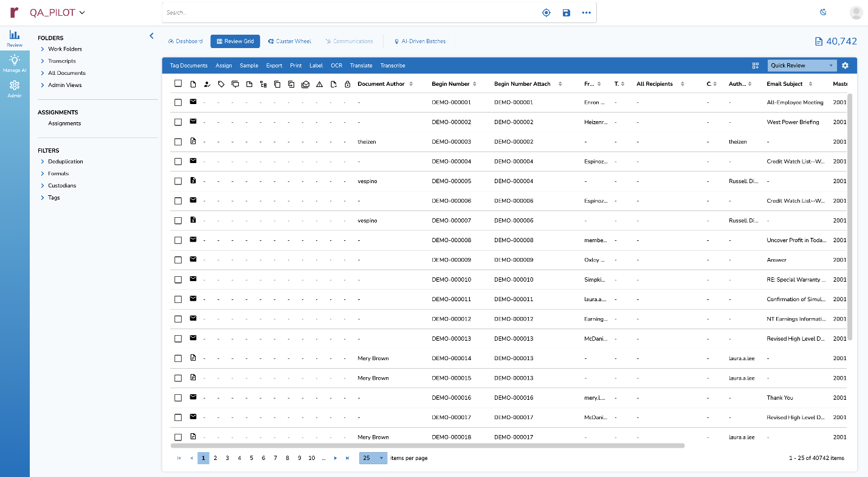Open the Quick Review layout dropdown
Screen dimensions: 868x477
coord(802,65)
